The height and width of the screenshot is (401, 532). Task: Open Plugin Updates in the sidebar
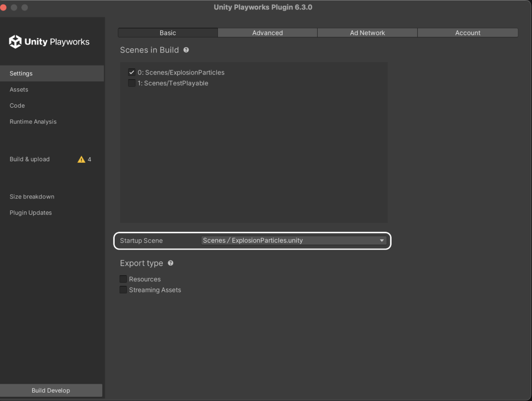point(52,213)
